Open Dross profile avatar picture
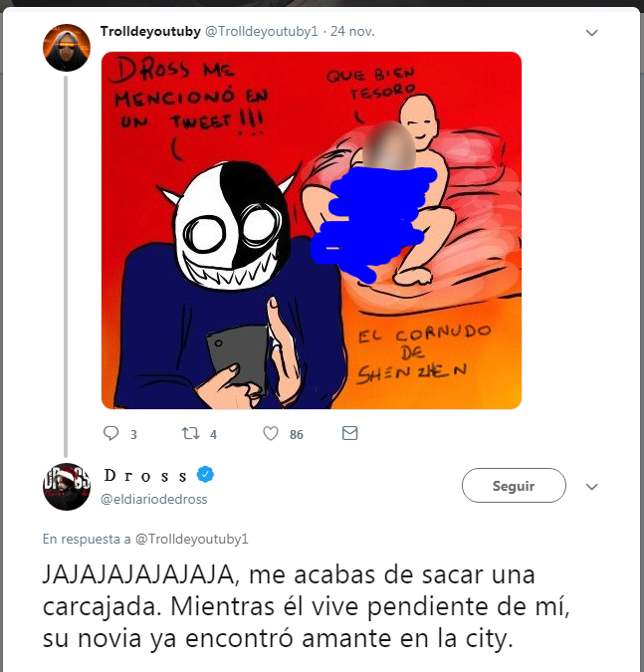The width and height of the screenshot is (644, 672). pyautogui.click(x=67, y=487)
